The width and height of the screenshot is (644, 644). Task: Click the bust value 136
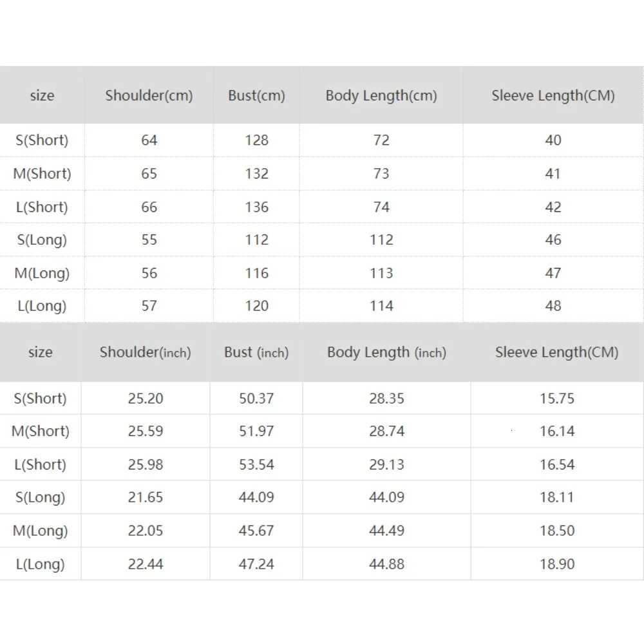(x=256, y=207)
